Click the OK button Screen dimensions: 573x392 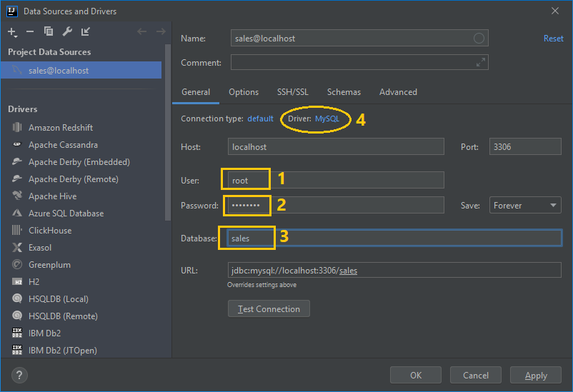[416, 375]
